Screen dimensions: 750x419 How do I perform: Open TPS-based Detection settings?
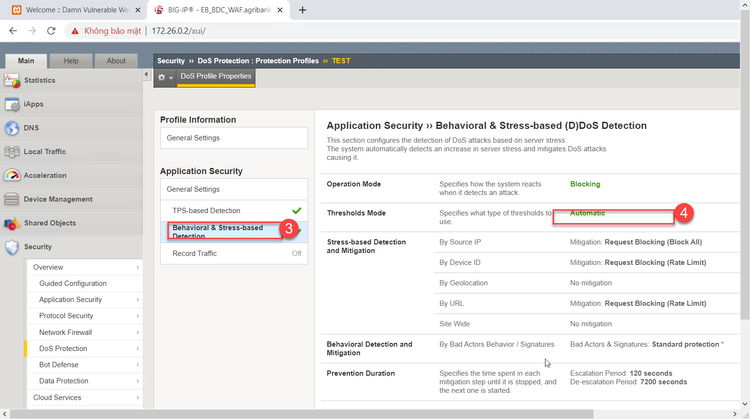(206, 211)
